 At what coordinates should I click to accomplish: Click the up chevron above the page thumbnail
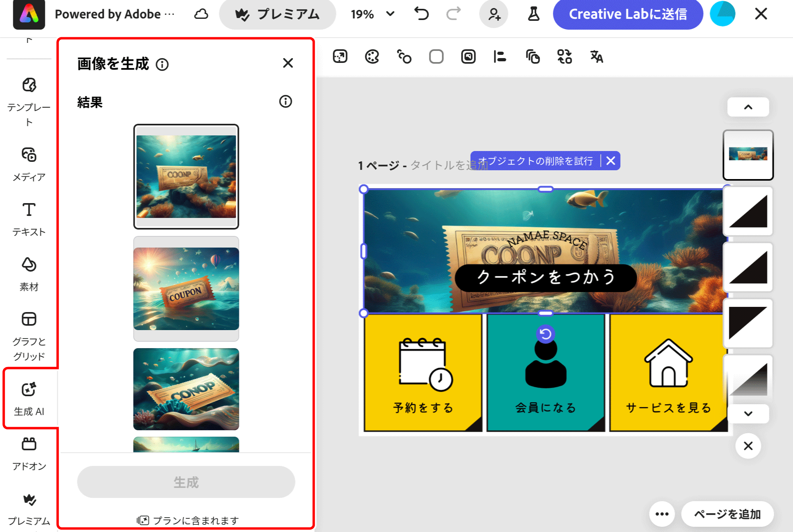coord(747,107)
